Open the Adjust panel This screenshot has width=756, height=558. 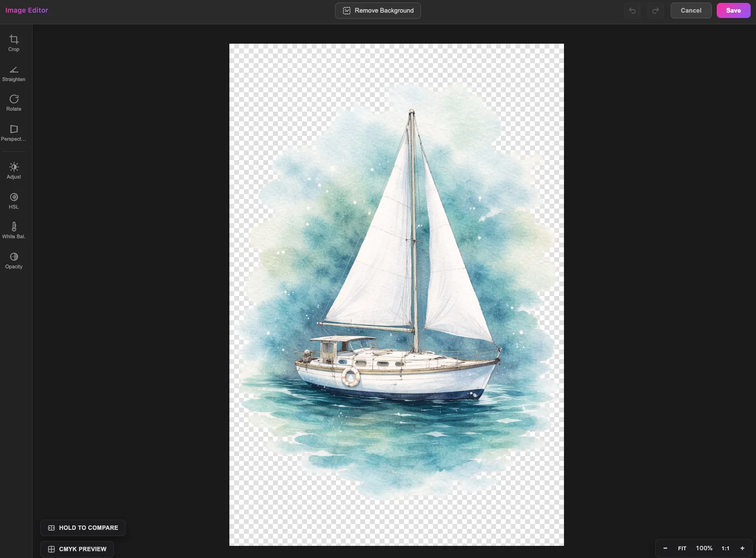[14, 171]
